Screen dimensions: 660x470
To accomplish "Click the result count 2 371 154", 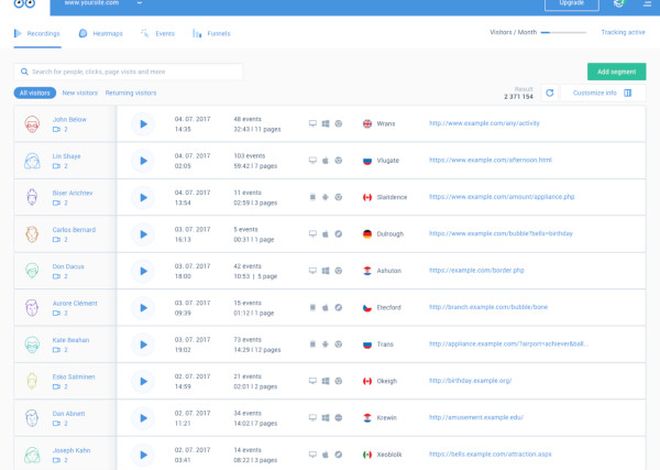I will pos(518,96).
